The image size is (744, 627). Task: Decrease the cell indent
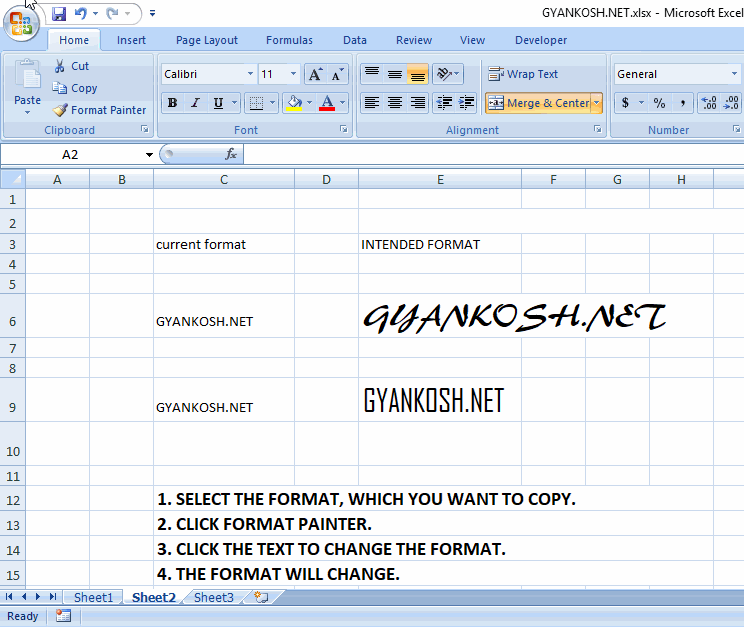444,103
